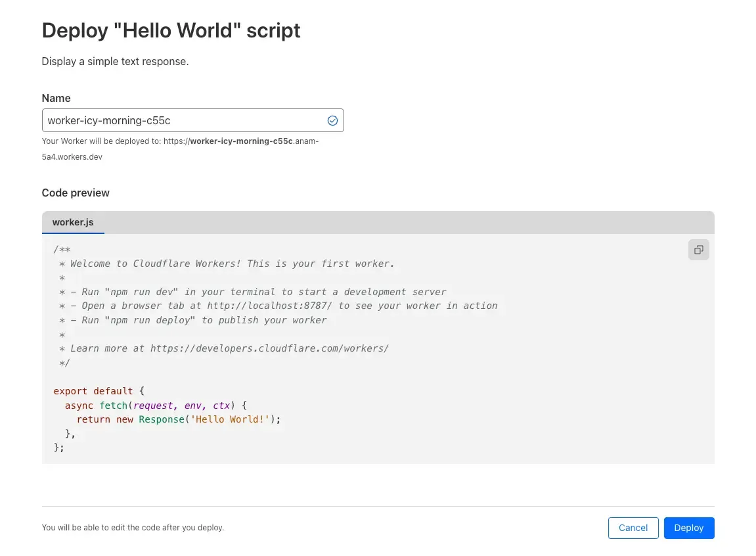The width and height of the screenshot is (756, 556).
Task: Click the Deploy "Hello World" script heading
Action: [x=171, y=30]
